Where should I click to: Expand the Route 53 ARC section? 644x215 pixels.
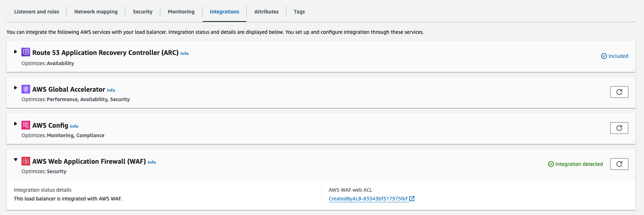pos(15,52)
